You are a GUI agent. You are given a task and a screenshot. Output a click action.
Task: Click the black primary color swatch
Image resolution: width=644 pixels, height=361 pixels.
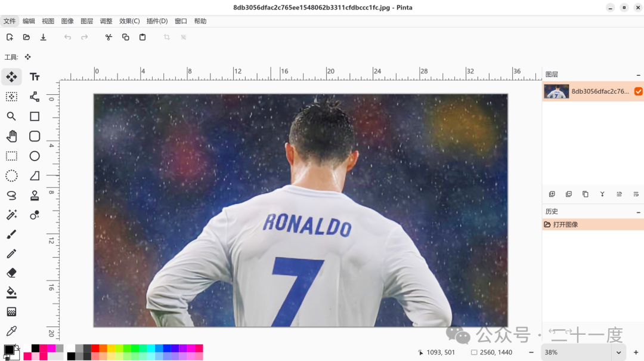coord(8,350)
